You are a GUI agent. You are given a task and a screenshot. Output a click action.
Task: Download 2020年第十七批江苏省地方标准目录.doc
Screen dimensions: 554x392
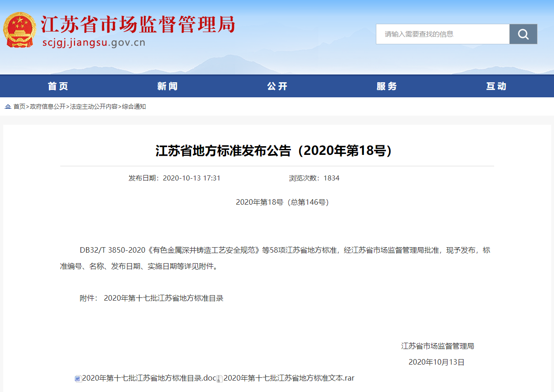point(149,378)
